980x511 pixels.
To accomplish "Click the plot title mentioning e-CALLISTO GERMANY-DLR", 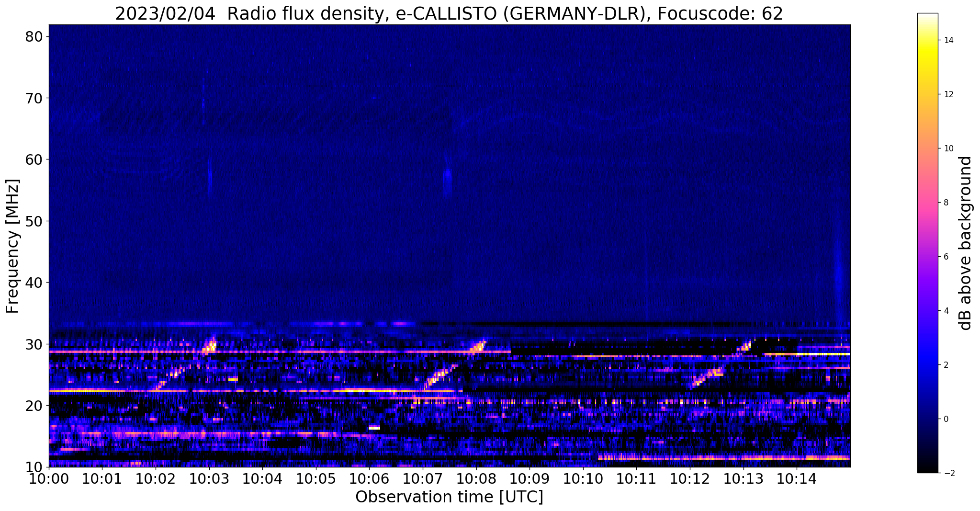I will 449,13.
